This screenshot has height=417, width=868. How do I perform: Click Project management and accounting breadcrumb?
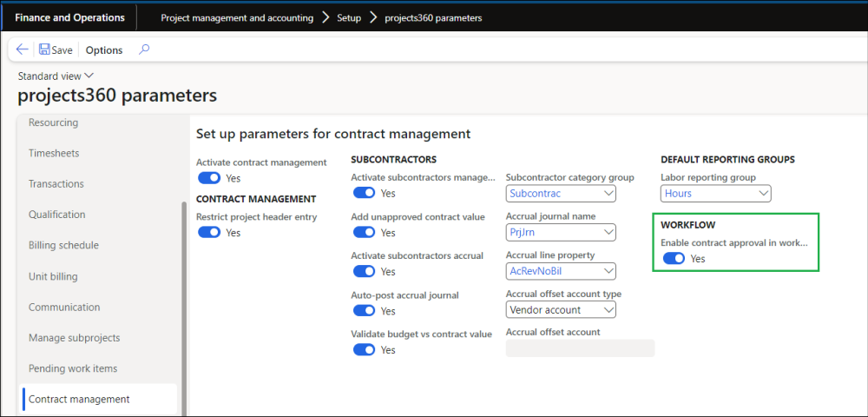tap(237, 18)
